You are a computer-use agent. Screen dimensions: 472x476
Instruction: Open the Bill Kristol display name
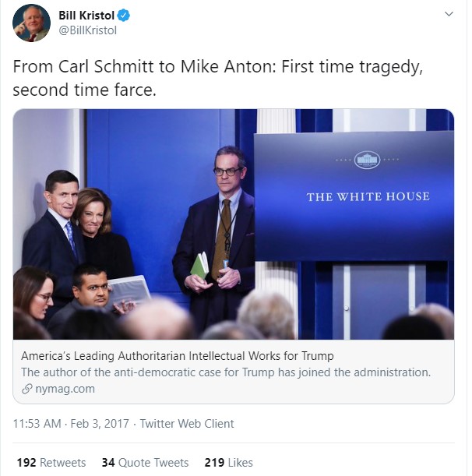coord(86,16)
